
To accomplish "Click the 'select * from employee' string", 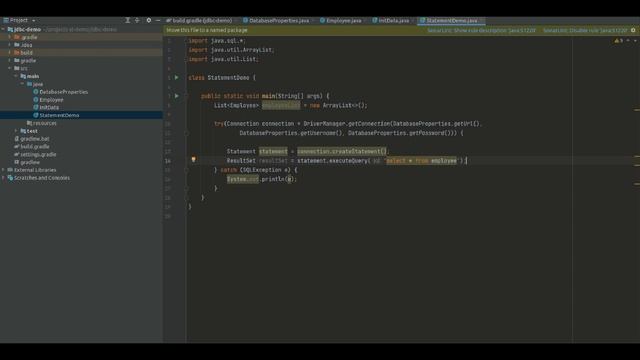I will 422,161.
